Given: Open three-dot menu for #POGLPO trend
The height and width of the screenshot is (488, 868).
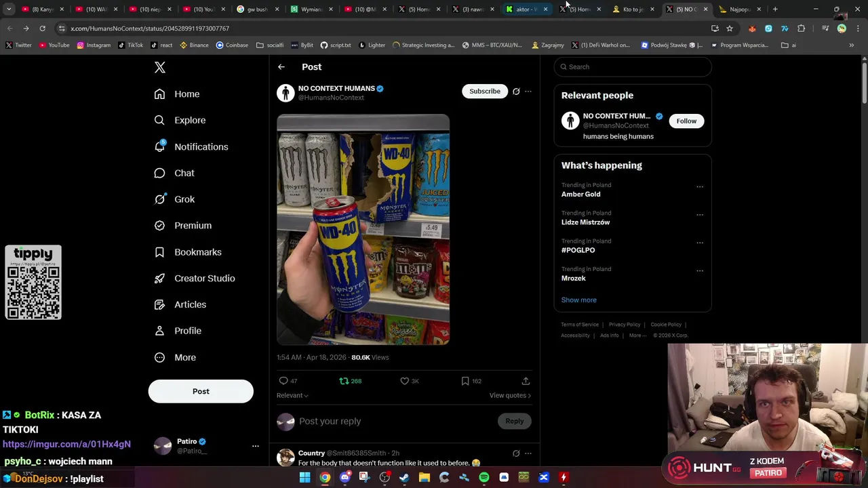Looking at the screenshot, I should [700, 243].
